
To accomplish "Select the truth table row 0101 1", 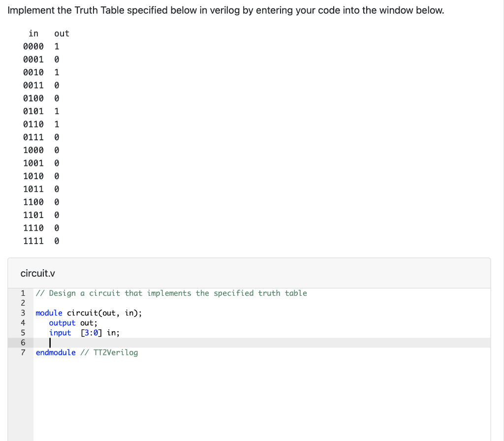I will pyautogui.click(x=42, y=111).
